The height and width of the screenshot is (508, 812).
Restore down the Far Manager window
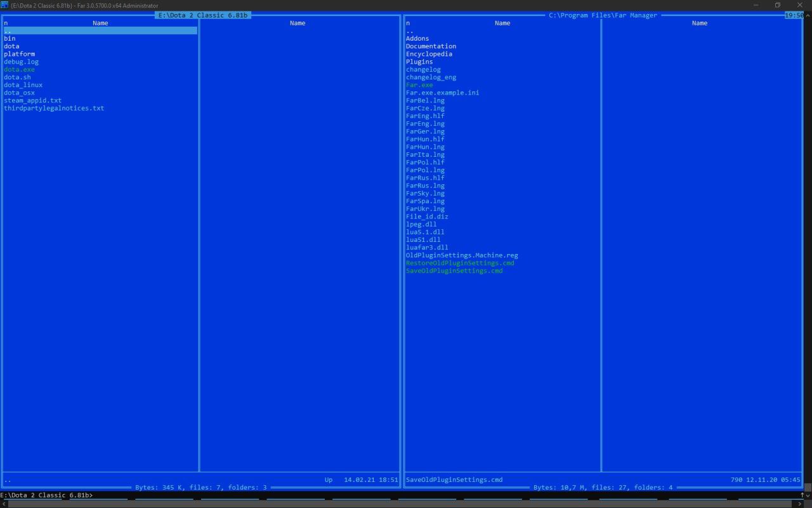pos(778,5)
